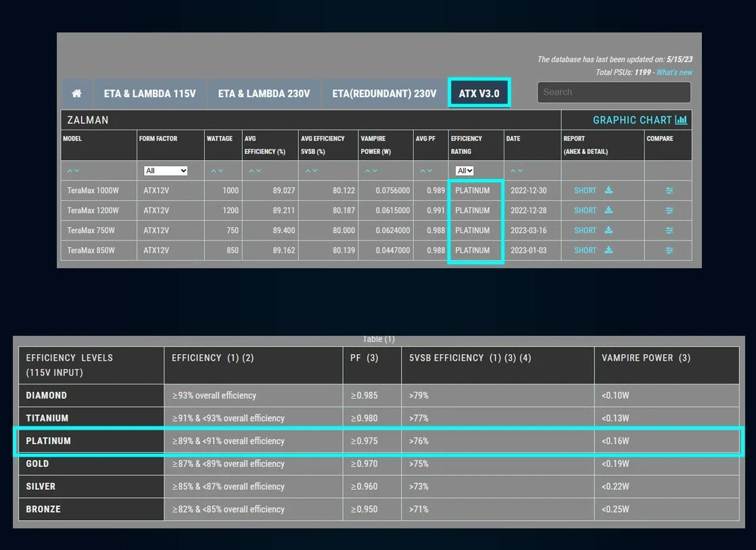Screen dimensions: 756x550
Task: Add TeraMax 1000W to compare
Action: (669, 191)
